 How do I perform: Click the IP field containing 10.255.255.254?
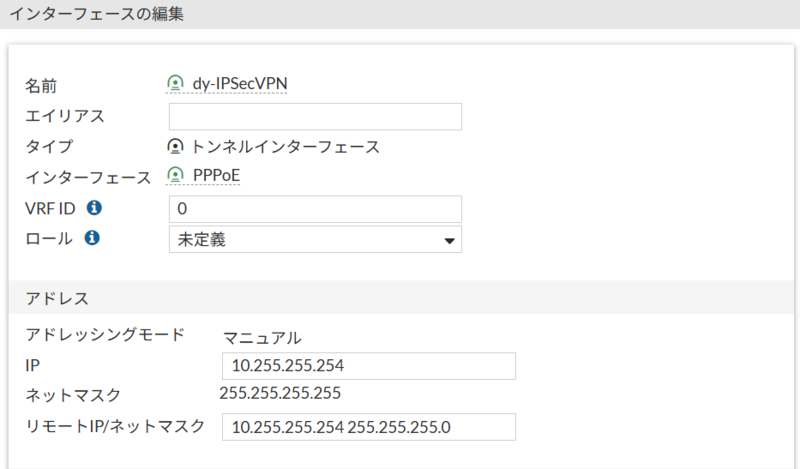369,366
